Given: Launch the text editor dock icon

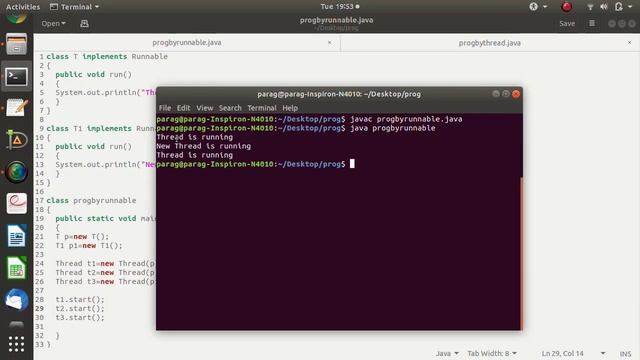Looking at the screenshot, I should pyautogui.click(x=16, y=108).
